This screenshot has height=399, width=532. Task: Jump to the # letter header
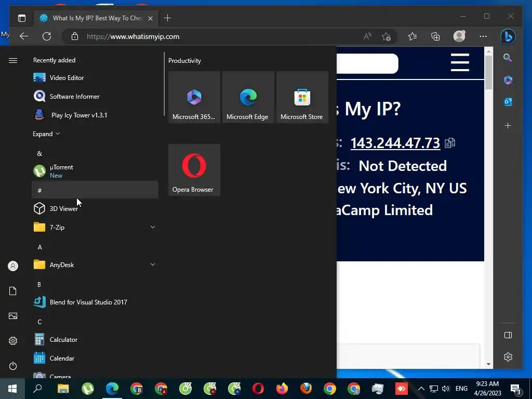95,190
